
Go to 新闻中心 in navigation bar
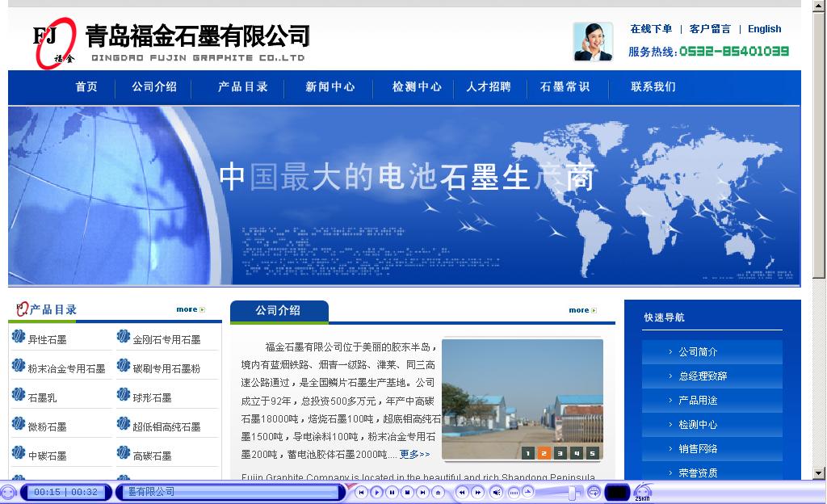(330, 86)
